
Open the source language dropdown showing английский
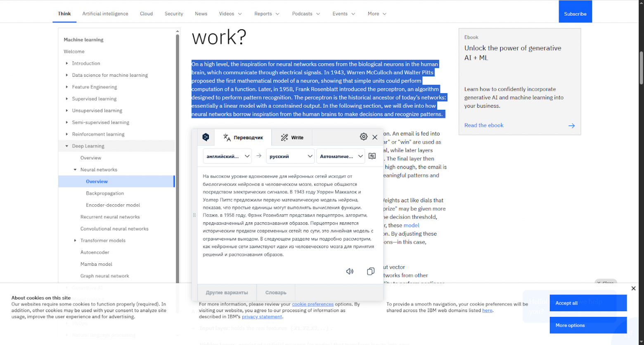point(227,156)
